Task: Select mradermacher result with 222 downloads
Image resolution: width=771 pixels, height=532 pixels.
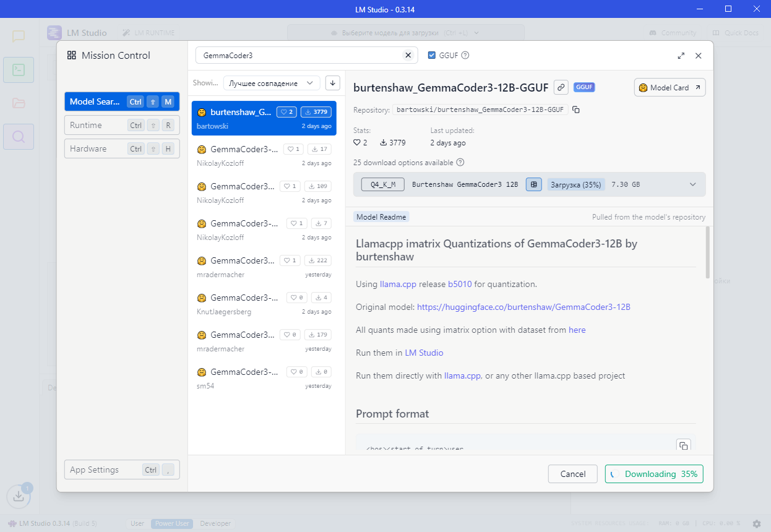Action: pos(264,267)
